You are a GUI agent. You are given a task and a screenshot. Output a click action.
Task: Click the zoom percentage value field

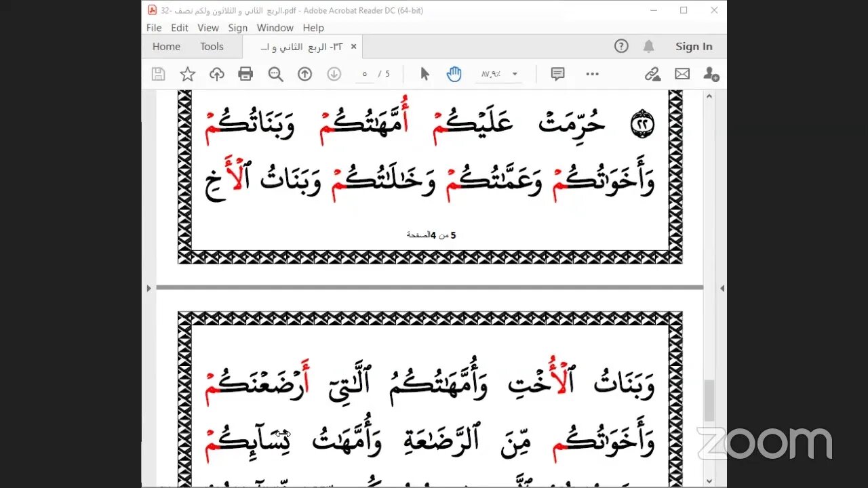pos(492,75)
